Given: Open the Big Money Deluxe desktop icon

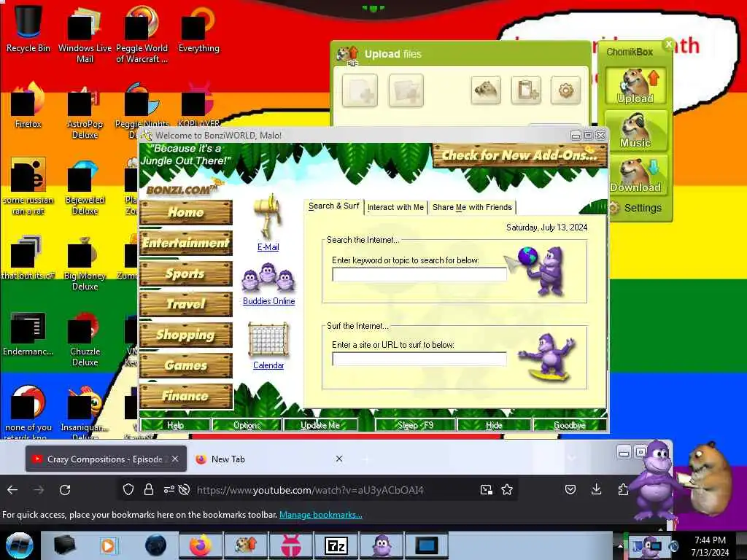Looking at the screenshot, I should click(x=85, y=262).
